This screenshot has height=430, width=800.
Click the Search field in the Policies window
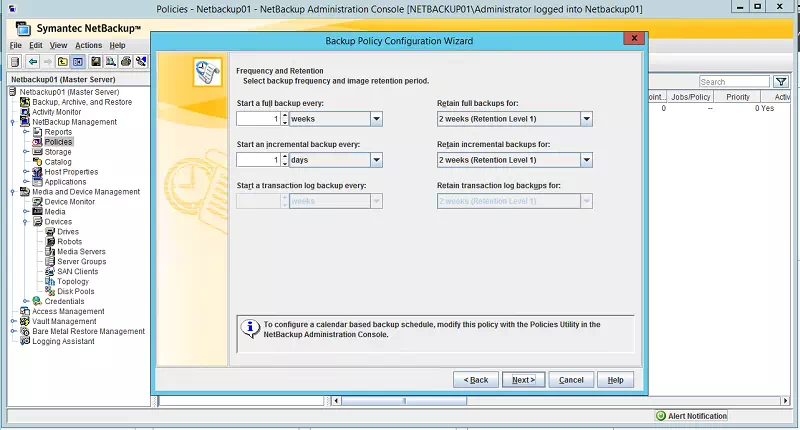[x=734, y=82]
